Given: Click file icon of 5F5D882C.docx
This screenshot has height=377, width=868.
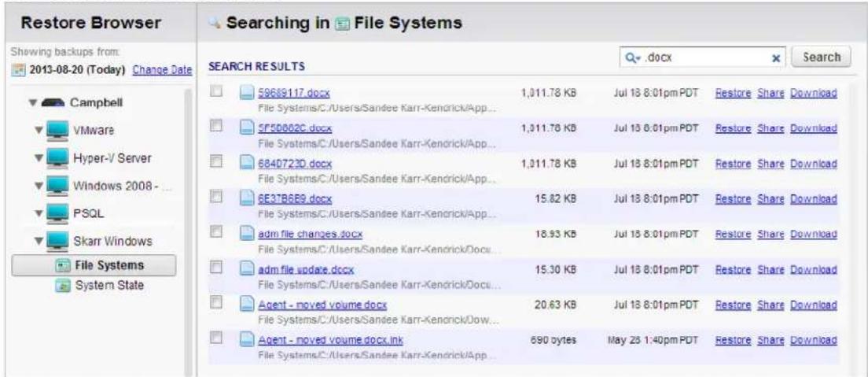Looking at the screenshot, I should [247, 128].
